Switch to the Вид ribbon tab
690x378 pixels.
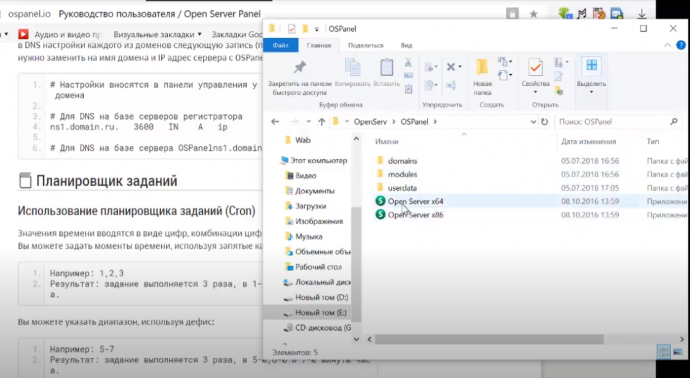(x=406, y=45)
